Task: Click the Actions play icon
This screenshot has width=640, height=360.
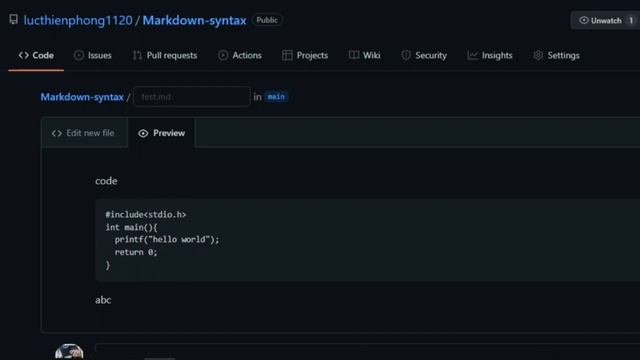Action: (x=223, y=55)
